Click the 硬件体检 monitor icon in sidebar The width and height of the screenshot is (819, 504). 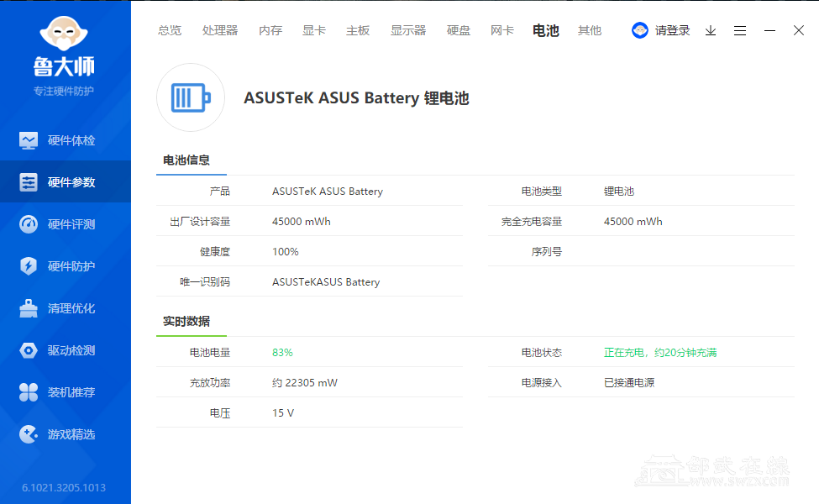click(x=29, y=140)
